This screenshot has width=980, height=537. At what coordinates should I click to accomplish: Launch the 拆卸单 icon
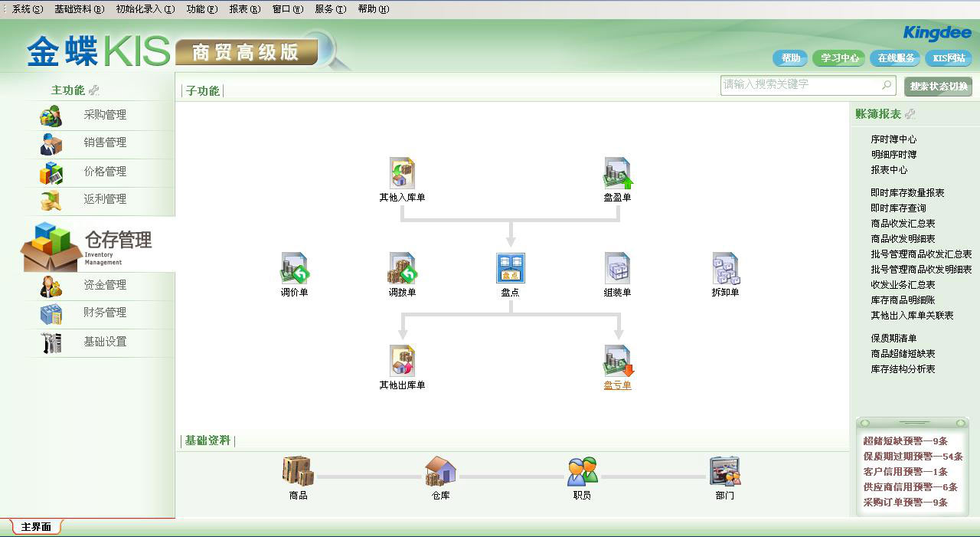pyautogui.click(x=725, y=268)
